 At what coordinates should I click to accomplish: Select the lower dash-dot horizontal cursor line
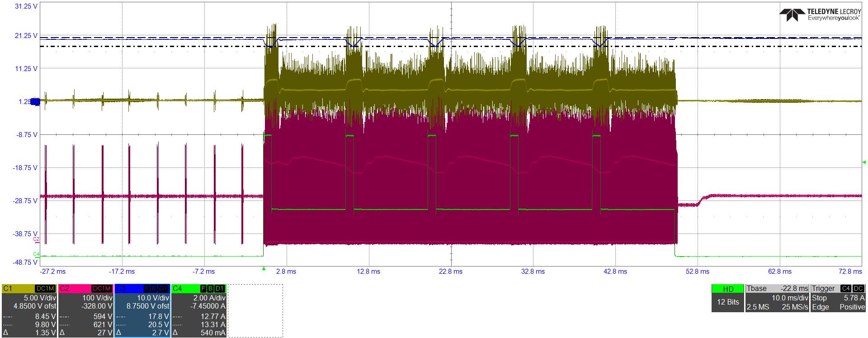point(451,46)
